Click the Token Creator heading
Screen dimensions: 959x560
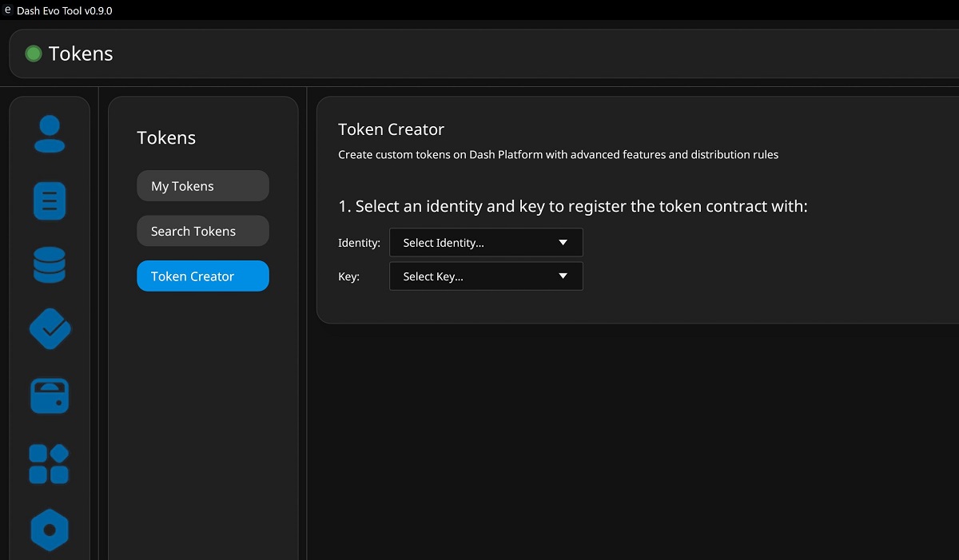click(391, 129)
